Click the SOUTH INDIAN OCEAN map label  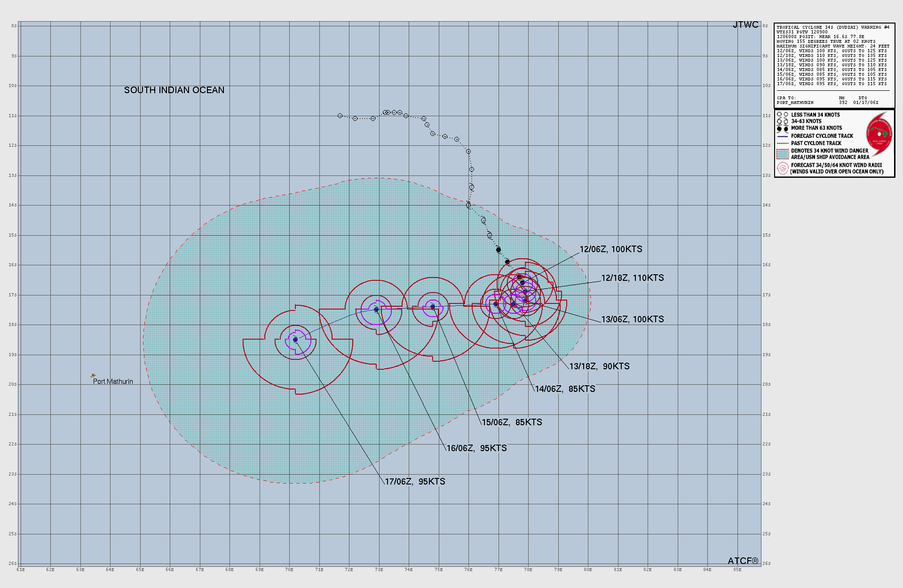(x=174, y=90)
